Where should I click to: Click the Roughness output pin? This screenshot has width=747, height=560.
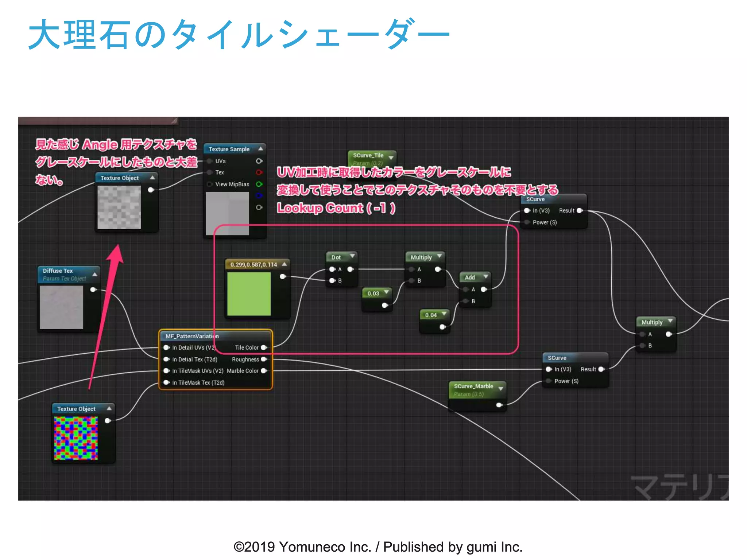tap(264, 359)
